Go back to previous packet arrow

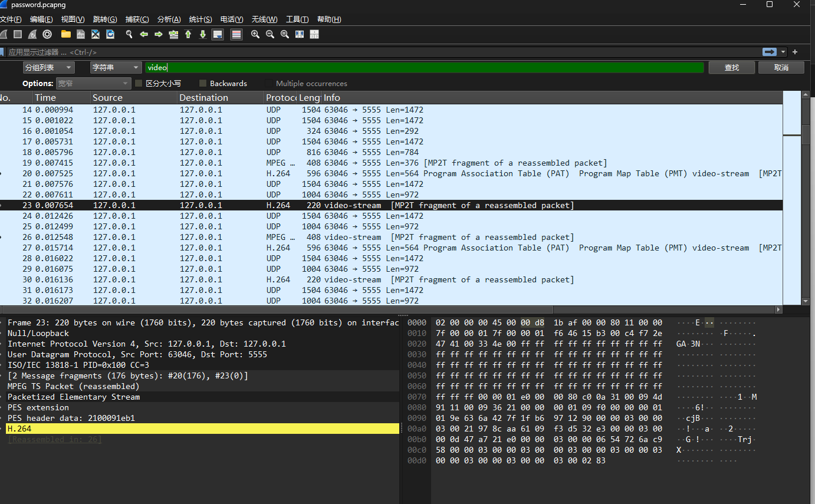(144, 34)
